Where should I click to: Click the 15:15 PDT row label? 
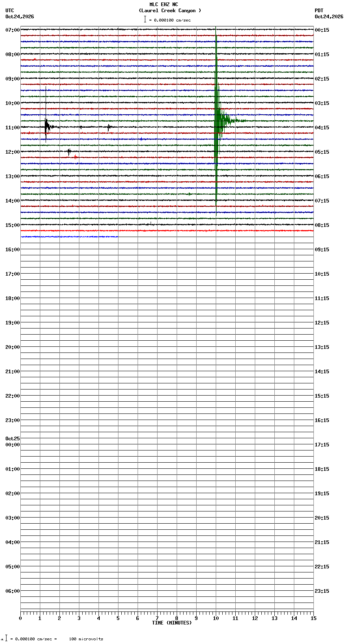(322, 396)
